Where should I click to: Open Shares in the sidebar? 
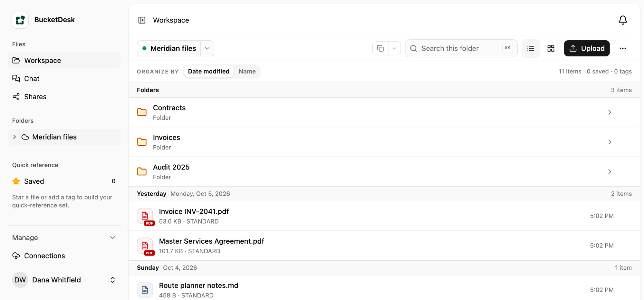pos(64,97)
